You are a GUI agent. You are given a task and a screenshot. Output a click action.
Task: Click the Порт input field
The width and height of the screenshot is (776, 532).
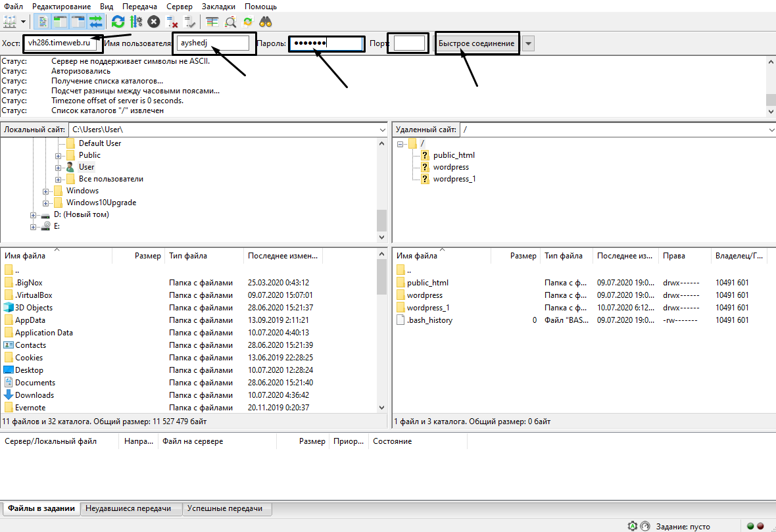coord(407,42)
